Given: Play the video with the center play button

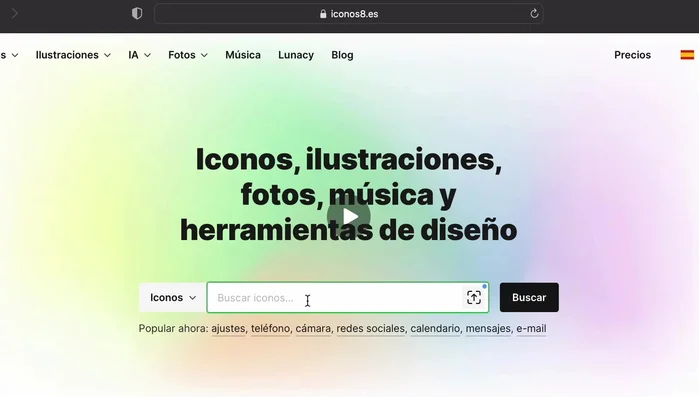Looking at the screenshot, I should [x=349, y=217].
